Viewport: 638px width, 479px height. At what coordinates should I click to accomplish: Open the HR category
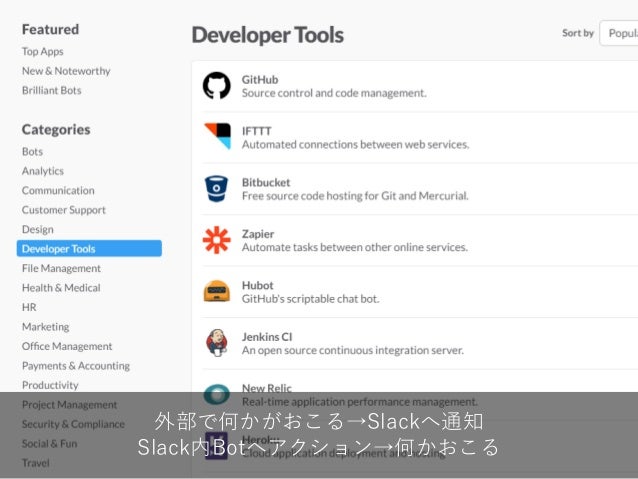29,307
